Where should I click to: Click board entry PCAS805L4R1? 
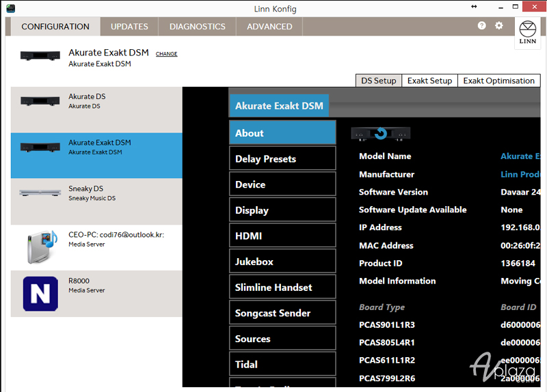point(387,343)
